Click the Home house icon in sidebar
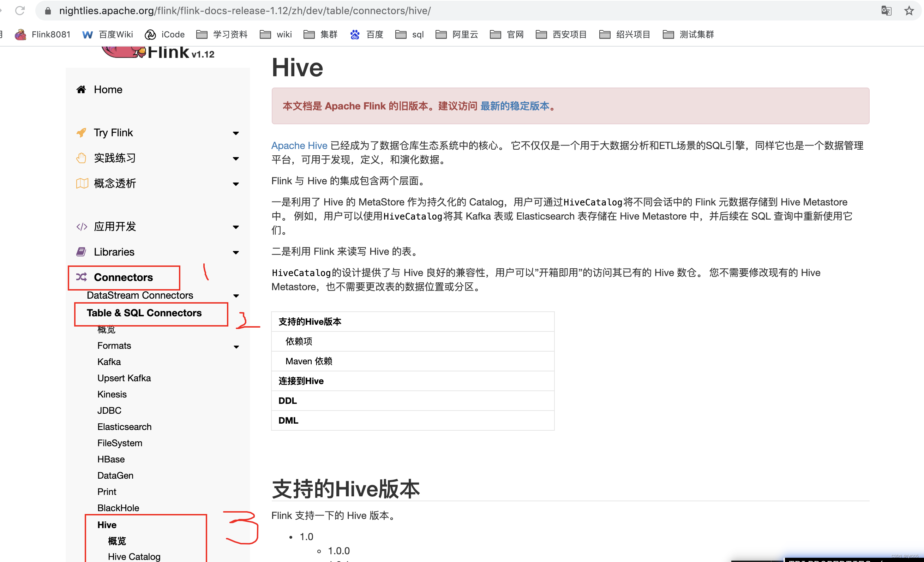 [81, 90]
